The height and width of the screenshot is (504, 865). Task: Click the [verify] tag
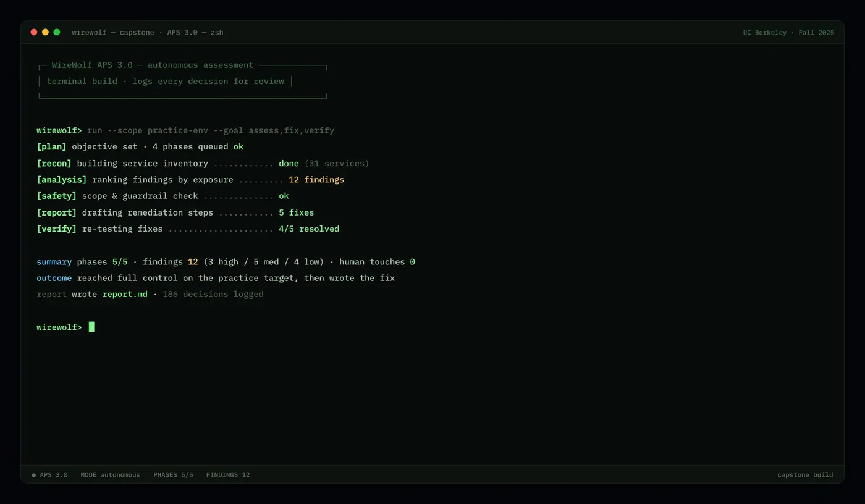(x=57, y=229)
